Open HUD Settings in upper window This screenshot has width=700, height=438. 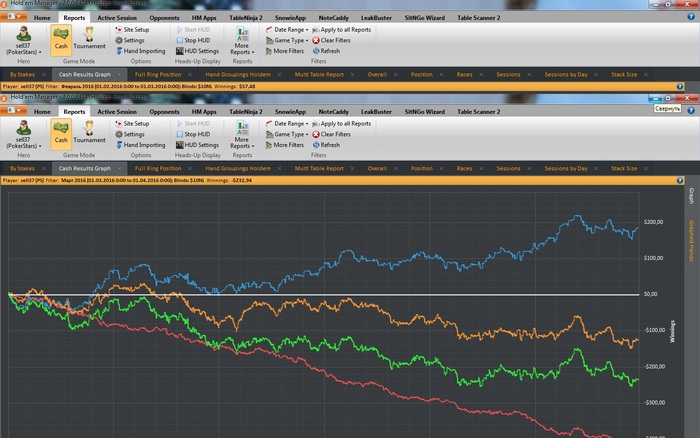(197, 51)
